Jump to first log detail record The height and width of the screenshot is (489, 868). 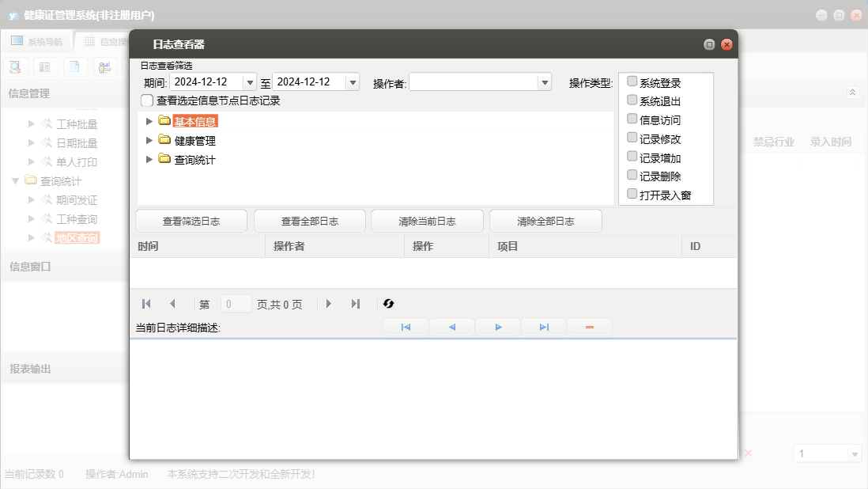[x=406, y=327]
